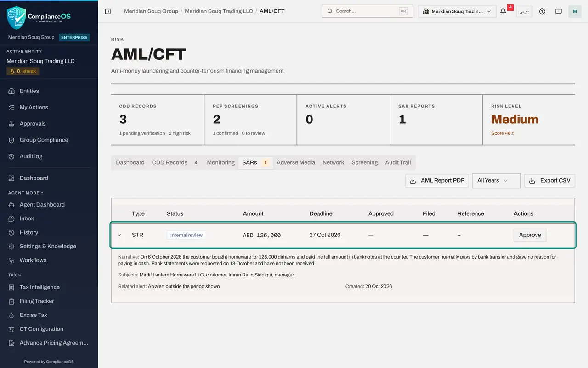Viewport: 588px width, 368px height.
Task: Switch to the Network tab
Action: [333, 162]
